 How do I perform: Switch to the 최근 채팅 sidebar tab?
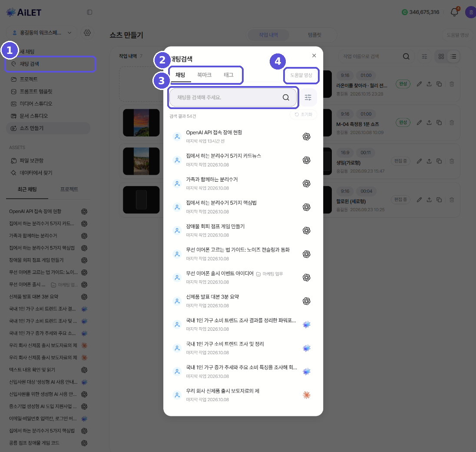27,189
